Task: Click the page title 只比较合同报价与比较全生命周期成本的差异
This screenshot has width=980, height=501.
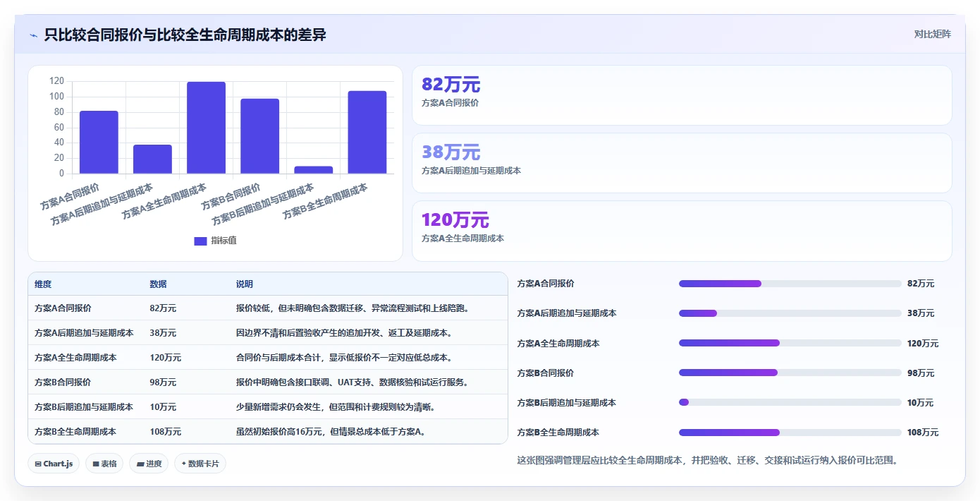Action: 185,35
